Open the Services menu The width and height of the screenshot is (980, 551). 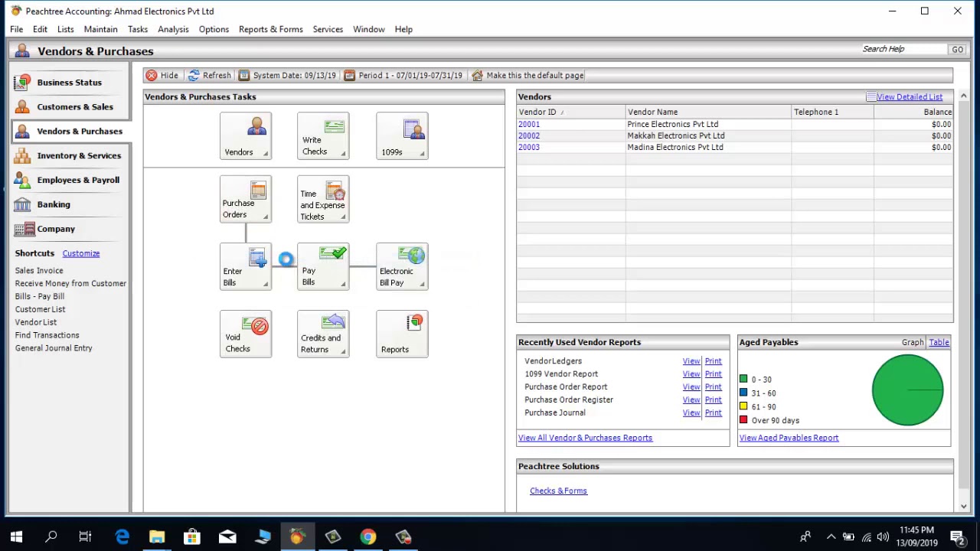328,29
